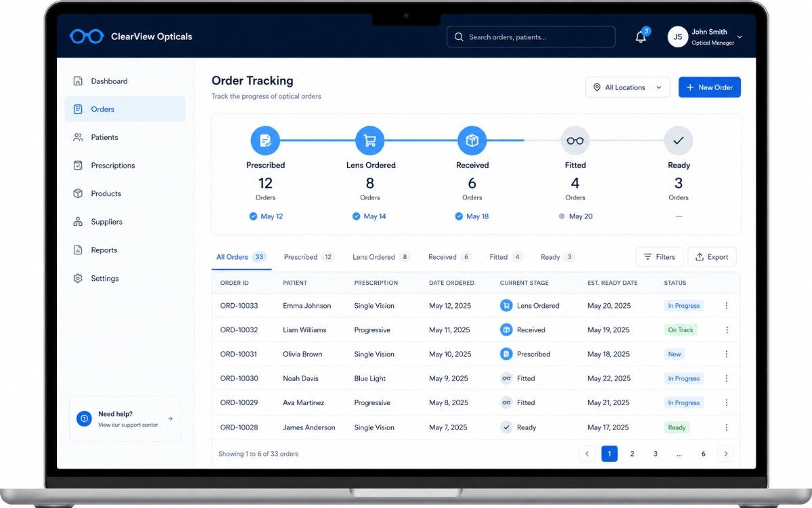Image resolution: width=812 pixels, height=508 pixels.
Task: Open row menu for ORD-10028
Action: (x=727, y=428)
